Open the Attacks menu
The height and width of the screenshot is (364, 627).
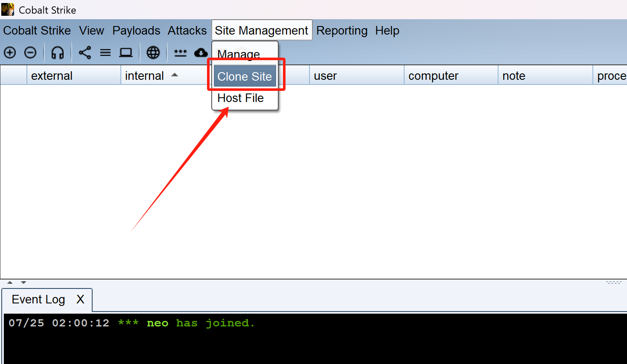coord(187,30)
